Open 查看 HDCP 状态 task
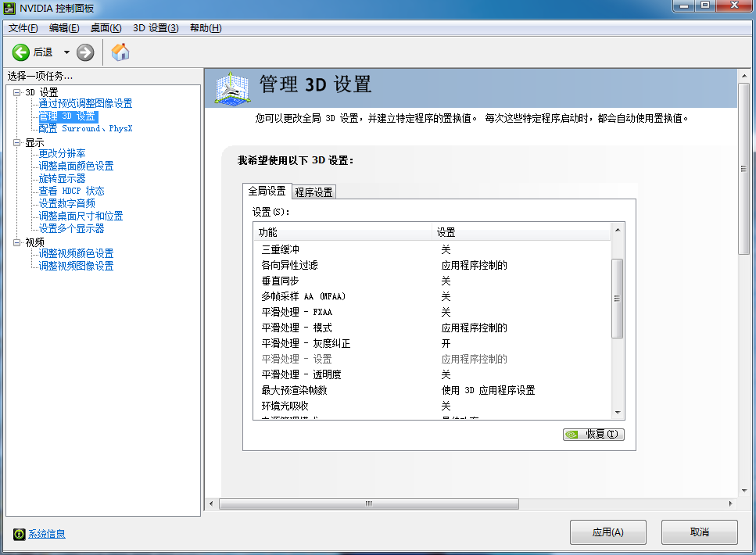Viewport: 756px width, 555px height. [x=71, y=191]
